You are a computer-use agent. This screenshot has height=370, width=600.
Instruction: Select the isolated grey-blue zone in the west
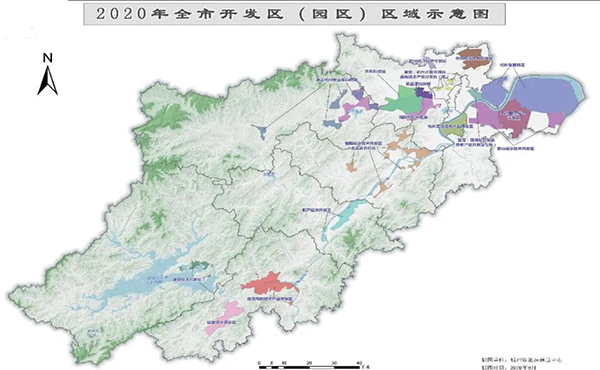[x=261, y=132]
